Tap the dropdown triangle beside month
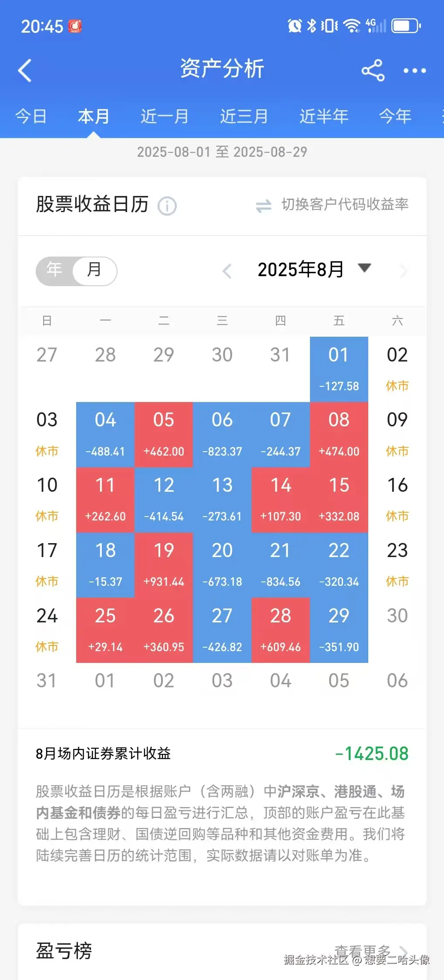444x980 pixels. (364, 267)
